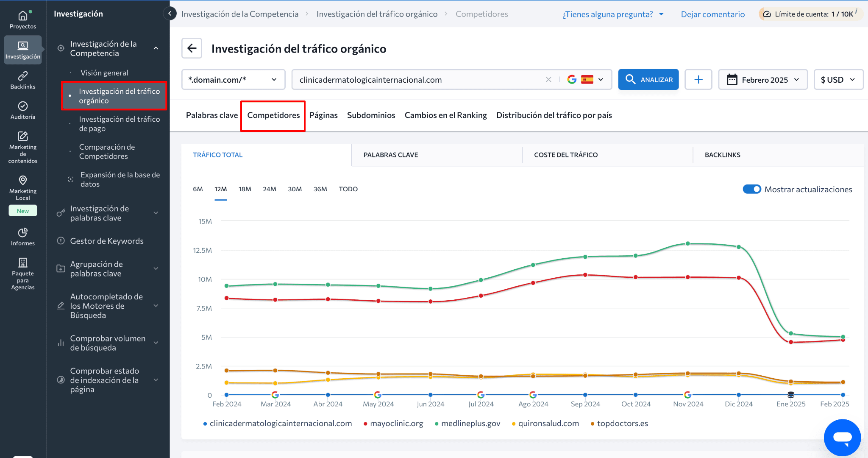The width and height of the screenshot is (868, 458).
Task: Click Google update marker at Nov 2024
Action: coord(688,395)
